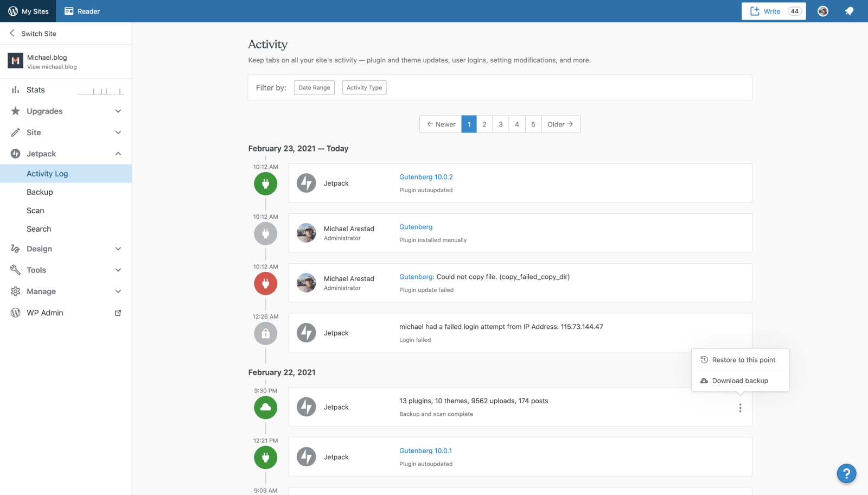Open Gutenberg link in update failed row
This screenshot has width=868, height=495.
[x=416, y=277]
